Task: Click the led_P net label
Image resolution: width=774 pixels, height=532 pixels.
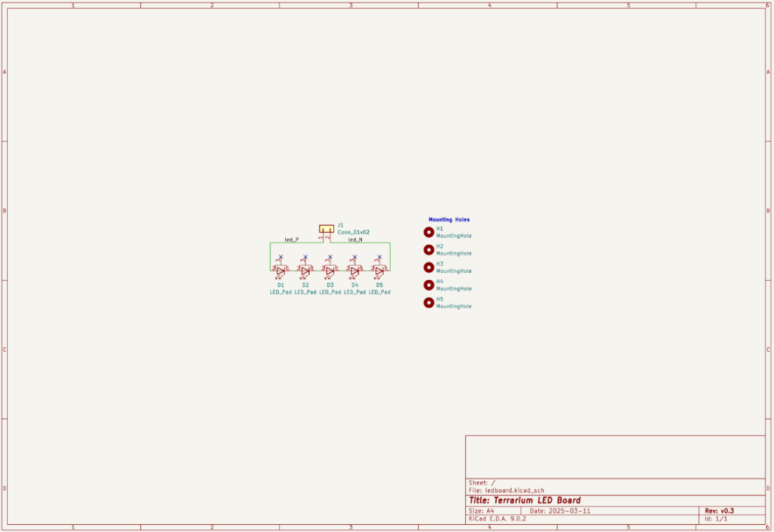Action: 291,240
